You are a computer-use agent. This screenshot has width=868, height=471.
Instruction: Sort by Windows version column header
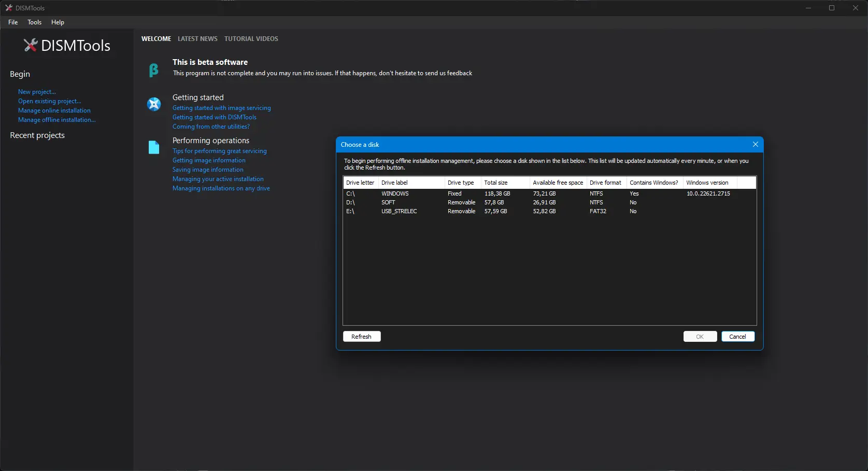point(710,183)
